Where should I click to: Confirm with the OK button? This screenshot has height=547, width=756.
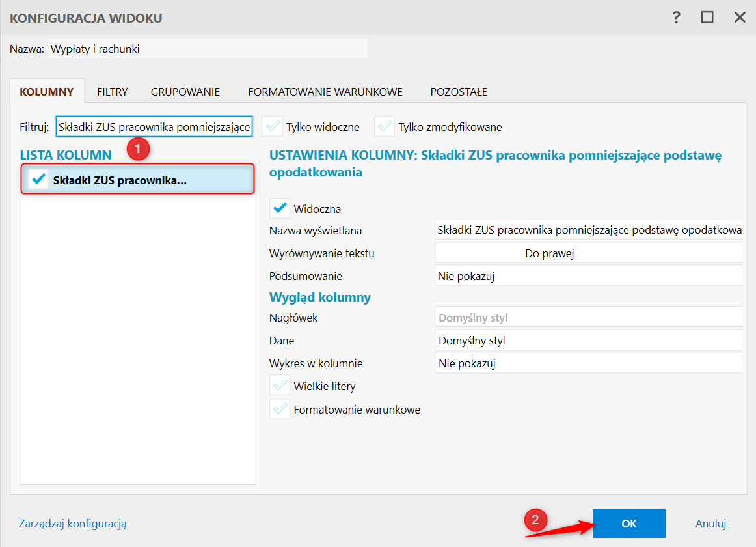[628, 524]
